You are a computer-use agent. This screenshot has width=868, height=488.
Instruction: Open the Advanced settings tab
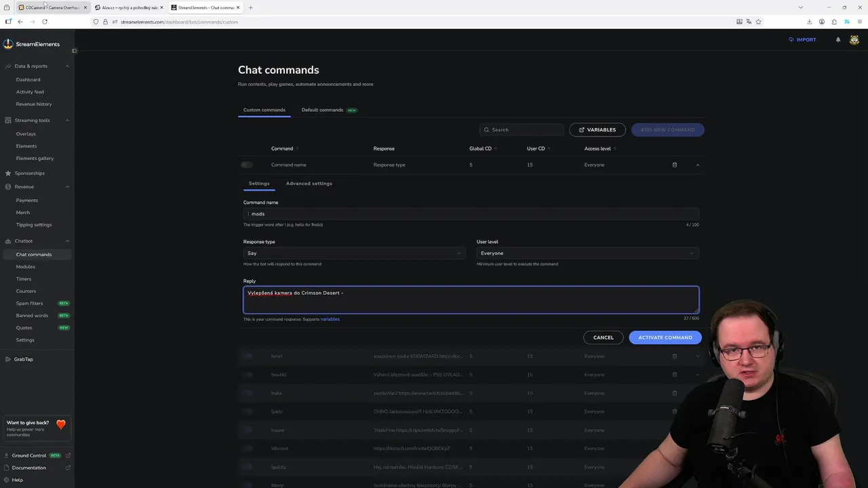click(309, 183)
